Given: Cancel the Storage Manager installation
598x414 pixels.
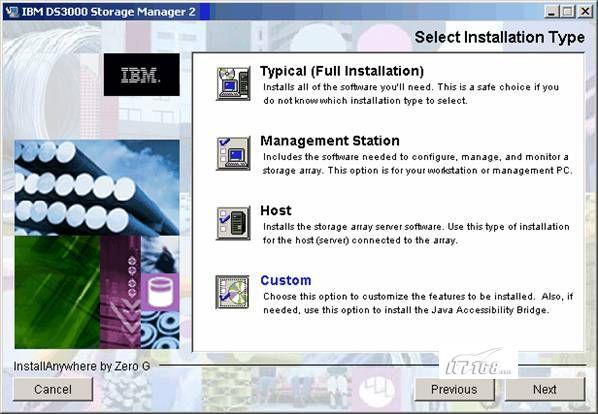Looking at the screenshot, I should click(53, 389).
